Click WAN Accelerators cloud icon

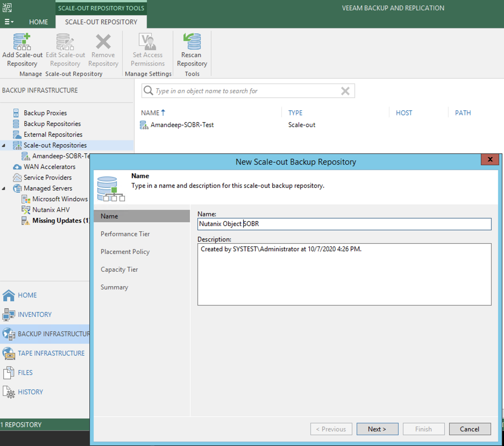(x=17, y=167)
